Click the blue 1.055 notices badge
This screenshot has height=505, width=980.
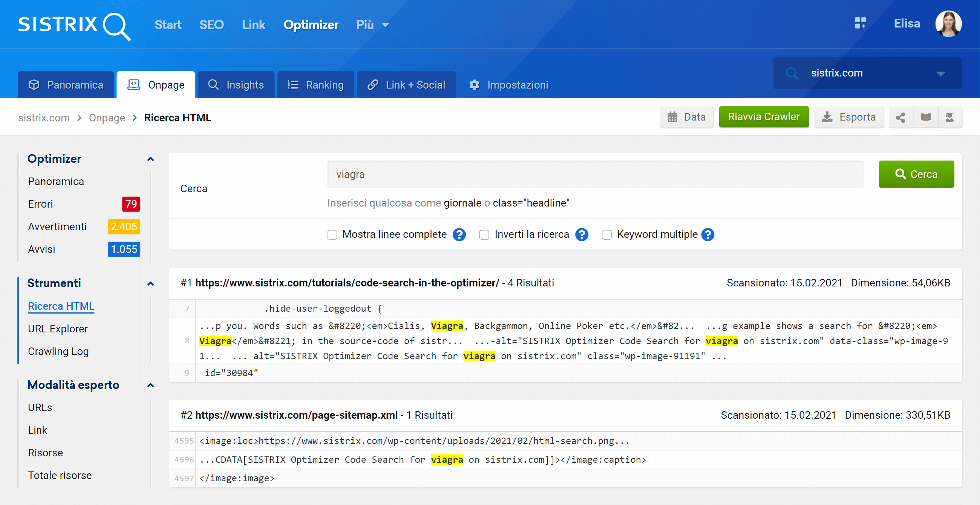(124, 249)
